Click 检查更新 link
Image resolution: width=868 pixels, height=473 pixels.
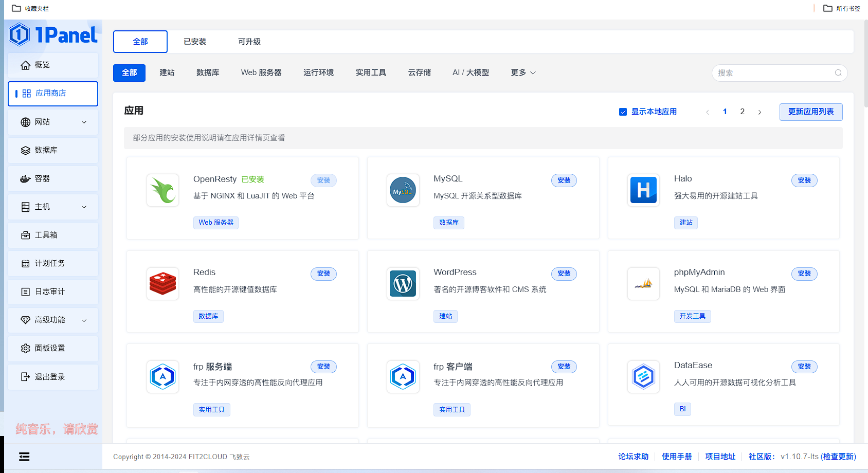click(x=838, y=457)
